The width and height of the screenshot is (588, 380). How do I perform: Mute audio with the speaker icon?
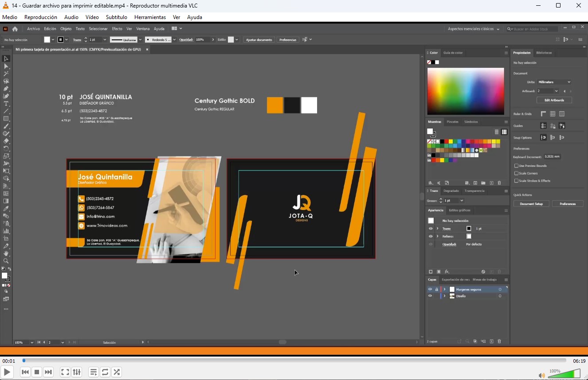click(x=541, y=376)
